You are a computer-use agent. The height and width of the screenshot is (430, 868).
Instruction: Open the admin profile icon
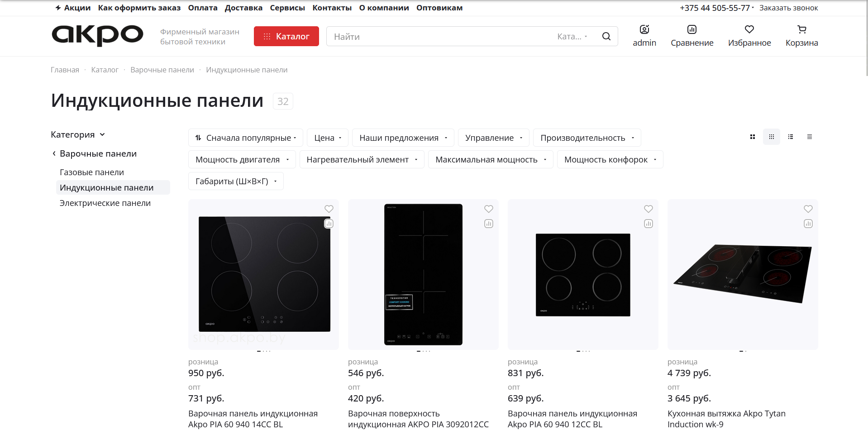[644, 30]
